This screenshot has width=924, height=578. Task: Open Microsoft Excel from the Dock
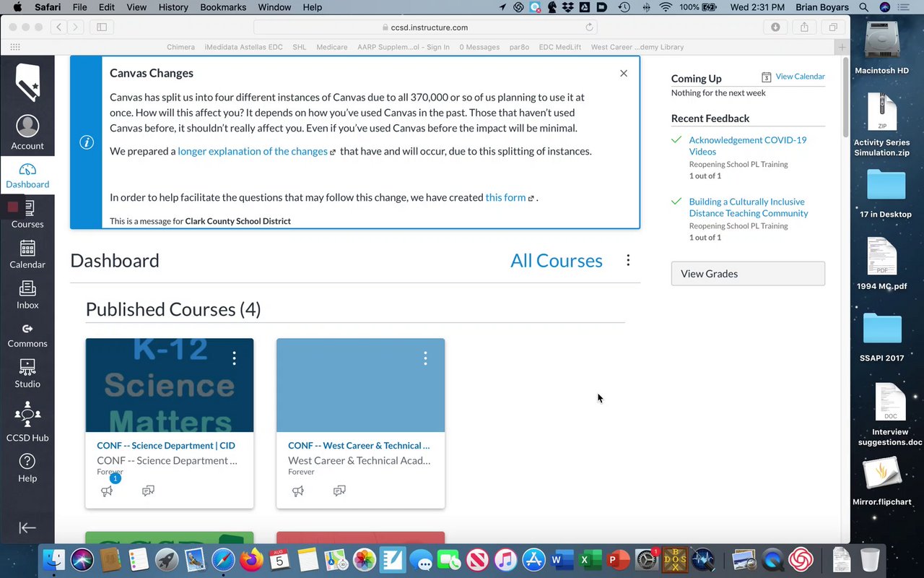[x=590, y=560]
